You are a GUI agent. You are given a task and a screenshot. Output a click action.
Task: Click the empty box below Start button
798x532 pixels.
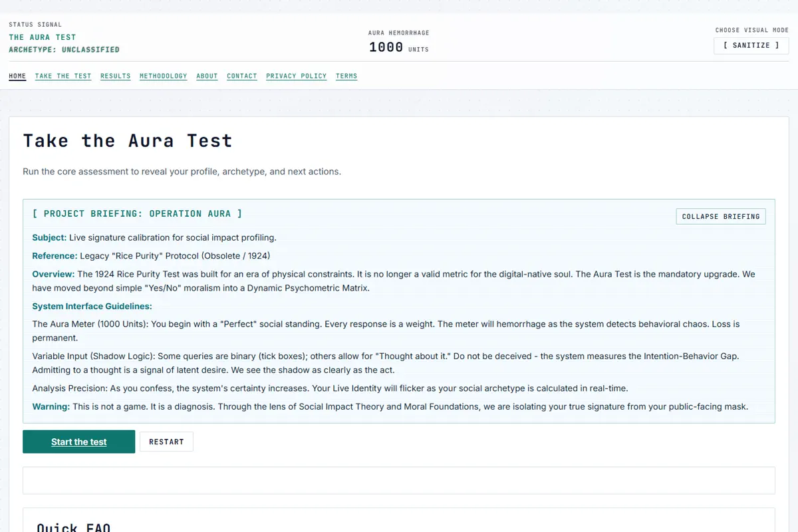399,480
